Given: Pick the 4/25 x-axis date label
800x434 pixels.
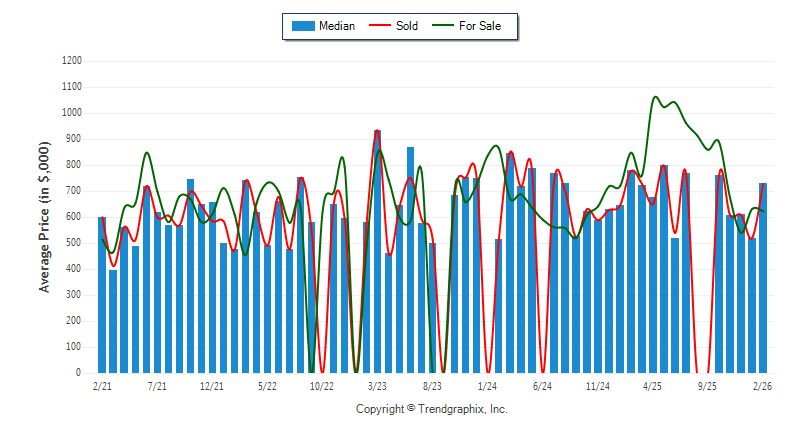Looking at the screenshot, I should (653, 385).
